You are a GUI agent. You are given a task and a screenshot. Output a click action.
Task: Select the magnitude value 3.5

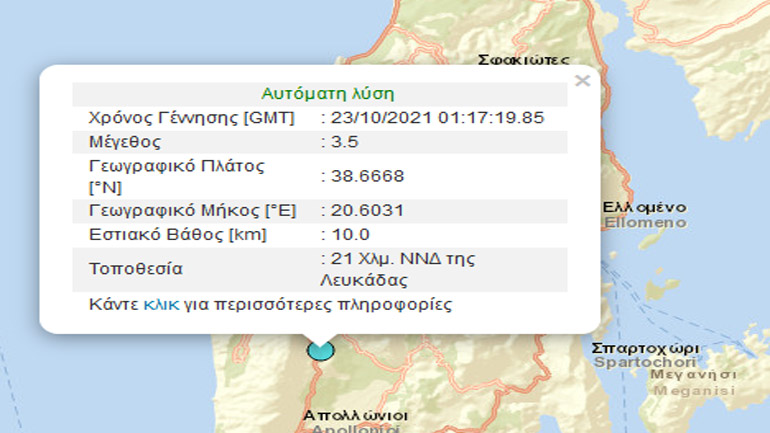coord(345,142)
